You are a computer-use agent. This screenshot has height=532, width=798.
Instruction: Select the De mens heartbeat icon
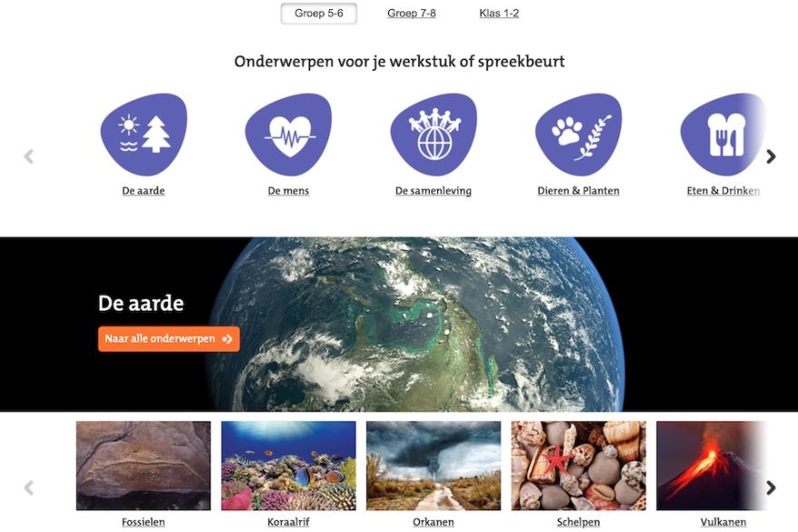point(288,134)
